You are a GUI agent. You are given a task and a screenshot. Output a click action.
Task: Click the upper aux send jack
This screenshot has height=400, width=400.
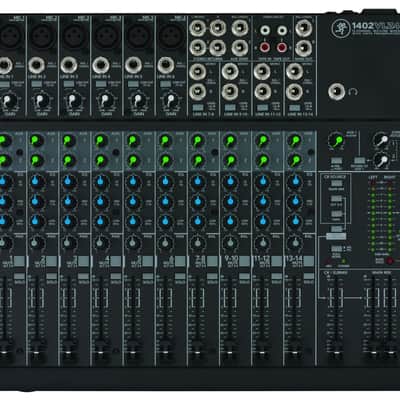(x=240, y=28)
